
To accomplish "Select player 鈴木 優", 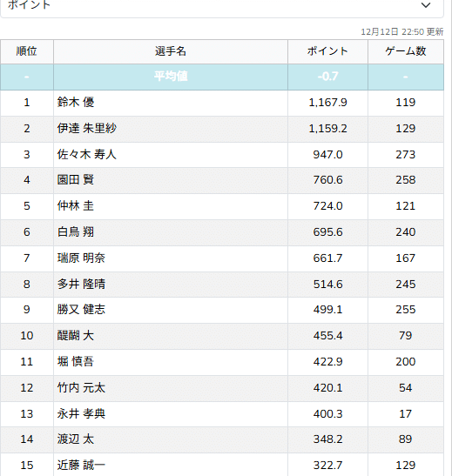I will (x=76, y=103).
